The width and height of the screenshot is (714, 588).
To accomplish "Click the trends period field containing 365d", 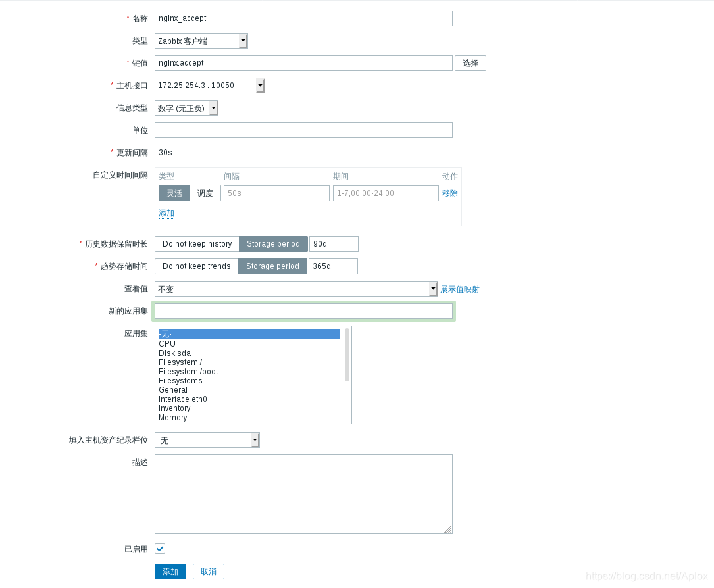I will pos(333,266).
